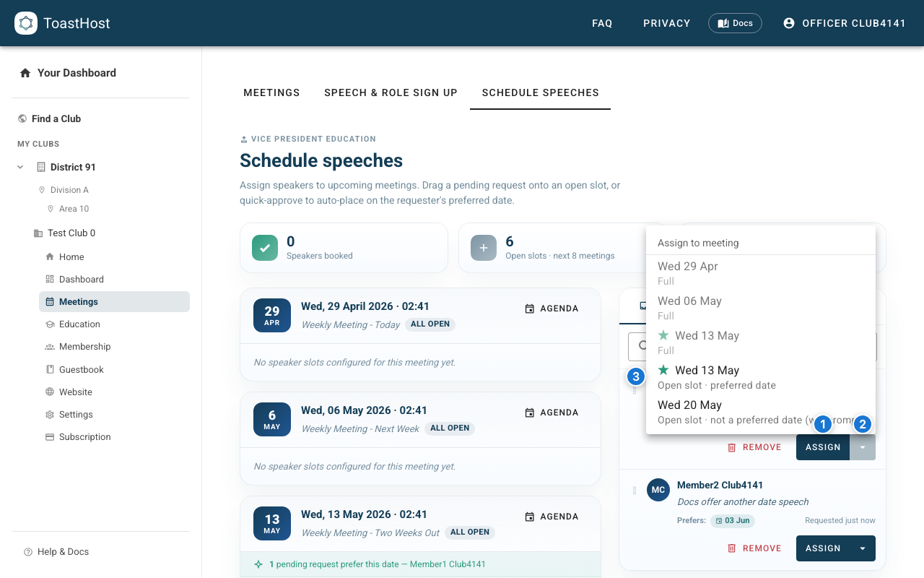Open the Docs button in header
924x578 pixels.
point(735,23)
